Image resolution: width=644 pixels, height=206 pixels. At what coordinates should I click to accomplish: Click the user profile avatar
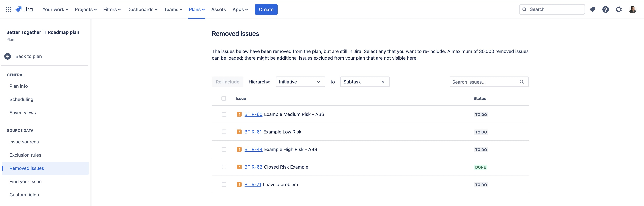(x=633, y=9)
